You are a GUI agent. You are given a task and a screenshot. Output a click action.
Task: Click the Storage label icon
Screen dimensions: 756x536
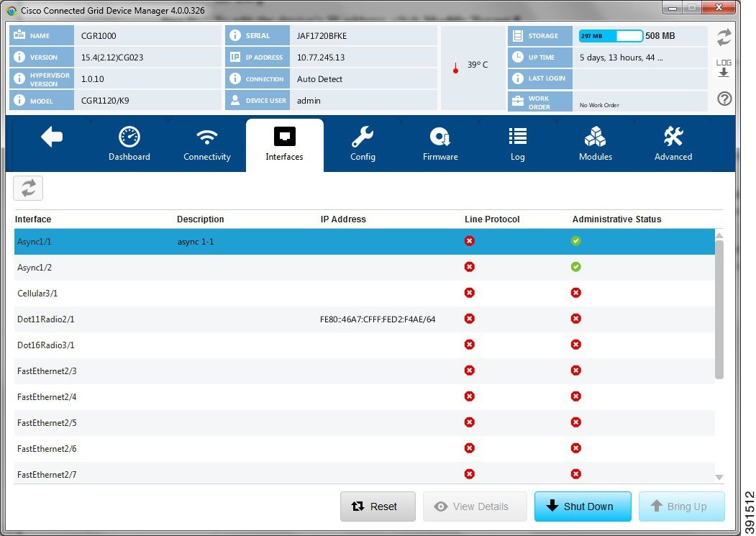(518, 36)
